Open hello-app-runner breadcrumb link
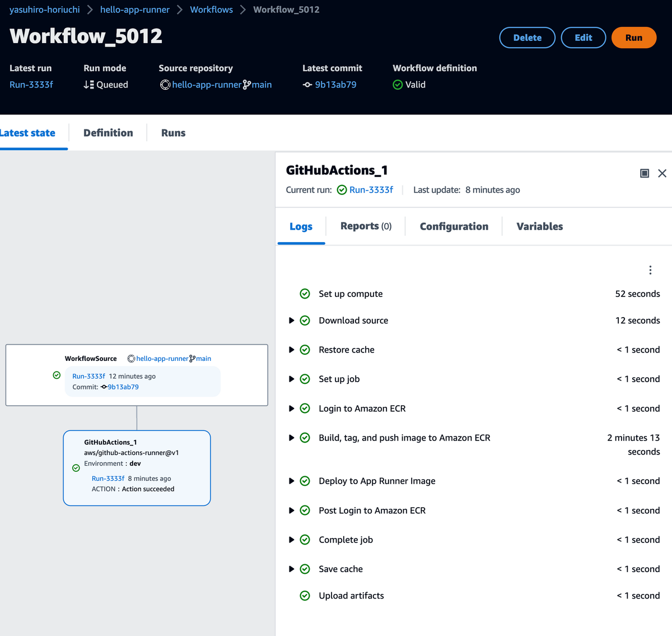Viewport: 672px width, 636px height. [x=135, y=10]
